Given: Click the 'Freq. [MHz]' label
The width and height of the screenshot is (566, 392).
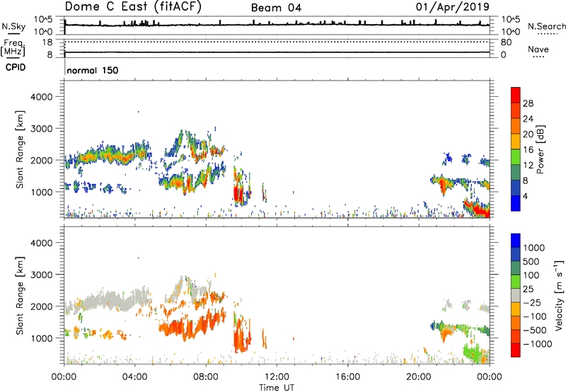Looking at the screenshot, I should coord(13,47).
